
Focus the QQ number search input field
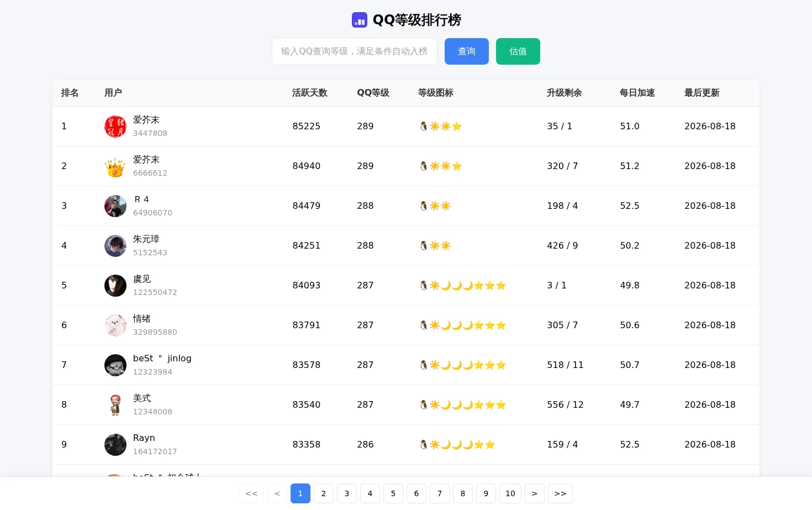(355, 51)
